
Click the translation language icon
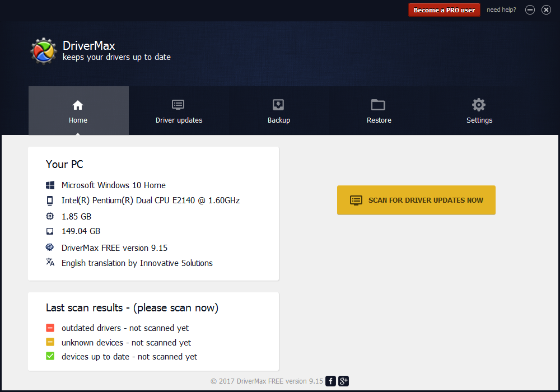point(50,262)
